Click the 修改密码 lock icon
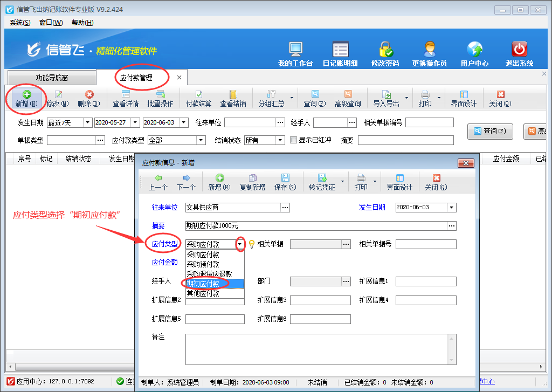This screenshot has width=552, height=392. click(x=385, y=53)
